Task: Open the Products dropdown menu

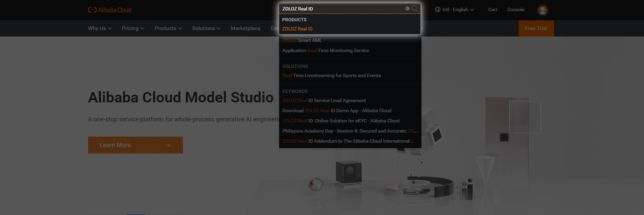Action: pyautogui.click(x=168, y=28)
